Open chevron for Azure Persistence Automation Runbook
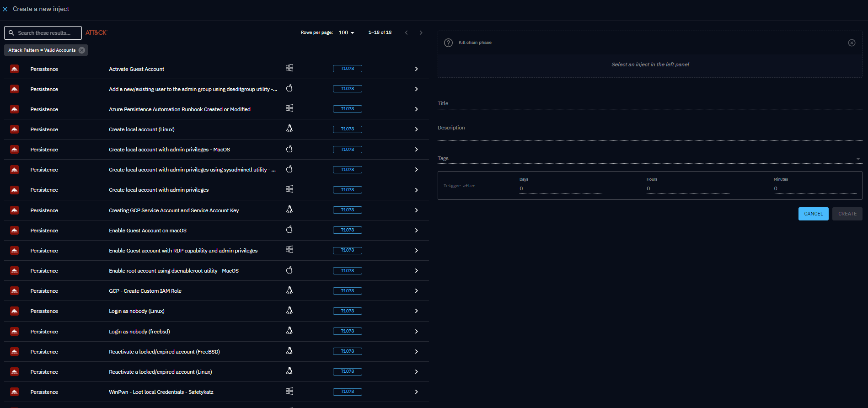Screen dimensions: 868x408 coord(416,109)
